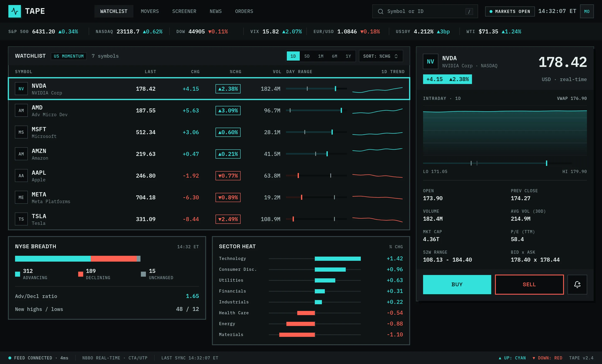Screen dimensions: 602x364
Task: Click the NBBO REAL-TIME status entry
Action: [115, 358]
